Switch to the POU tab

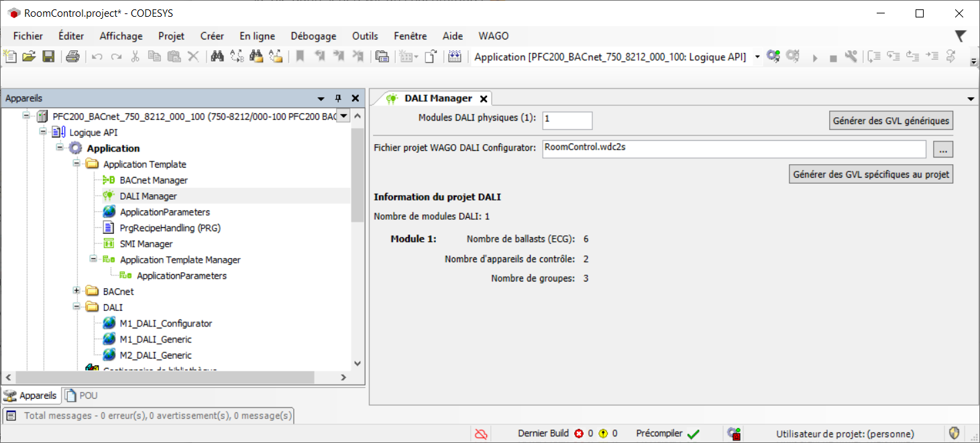pyautogui.click(x=81, y=395)
